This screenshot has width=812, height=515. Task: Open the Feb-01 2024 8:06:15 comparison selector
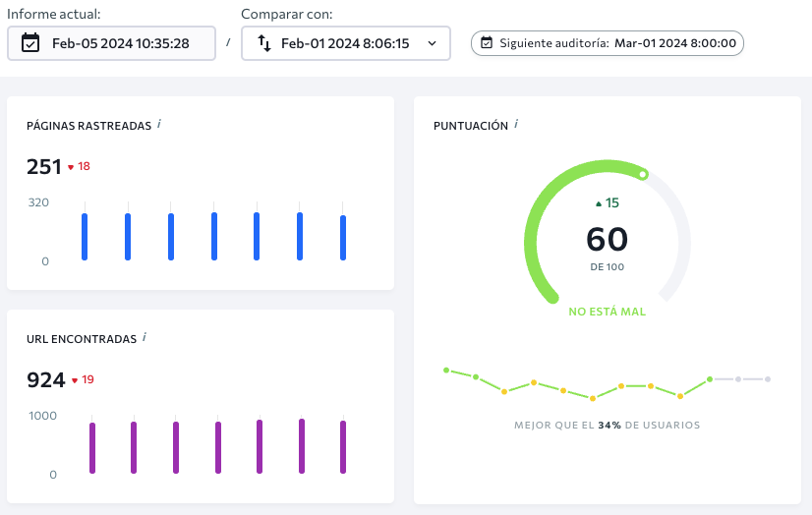[346, 43]
